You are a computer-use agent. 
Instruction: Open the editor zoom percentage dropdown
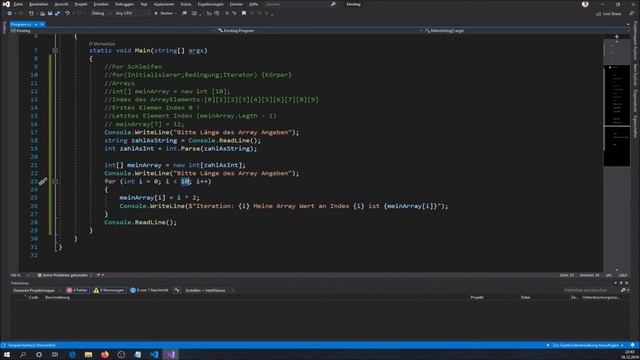[19, 275]
